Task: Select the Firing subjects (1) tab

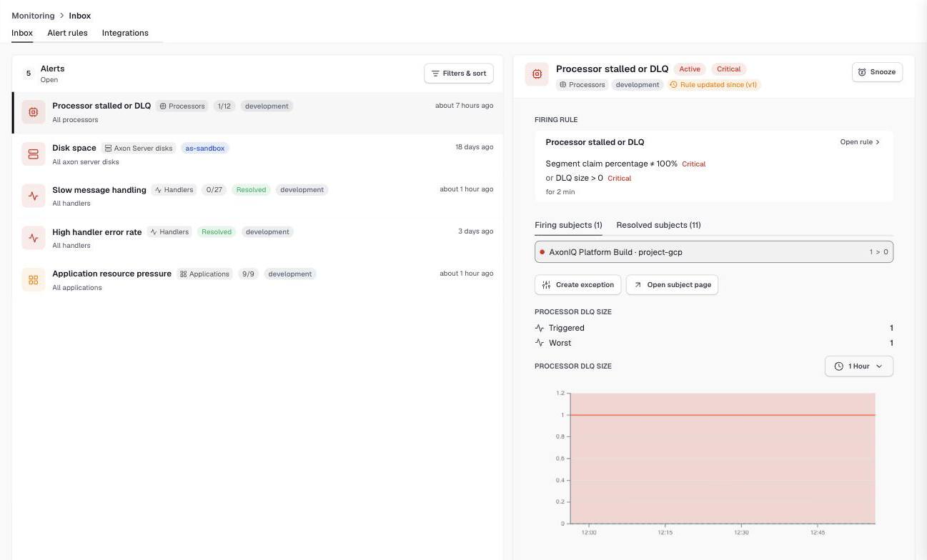Action: tap(568, 225)
